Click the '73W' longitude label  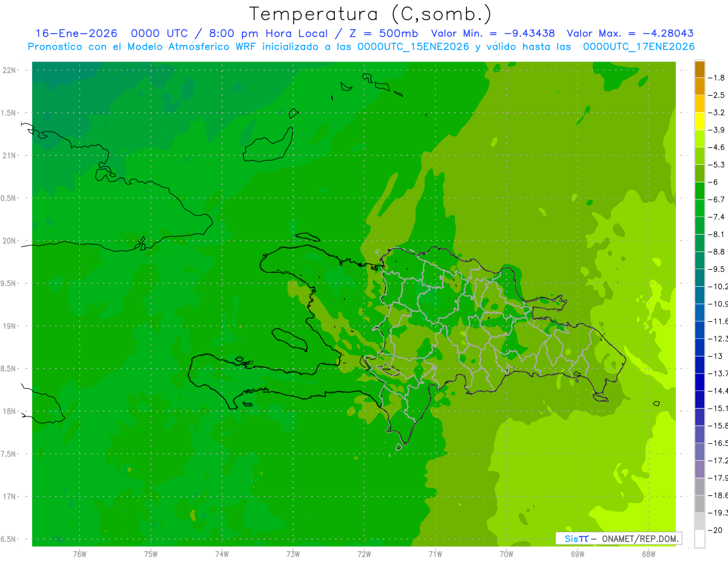click(x=293, y=554)
